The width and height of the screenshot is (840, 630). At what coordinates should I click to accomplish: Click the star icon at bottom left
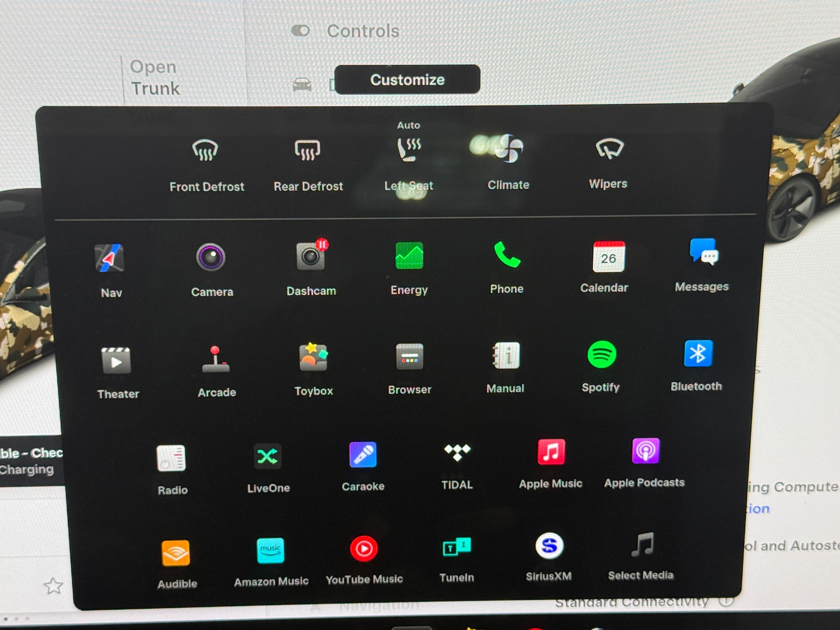53,586
